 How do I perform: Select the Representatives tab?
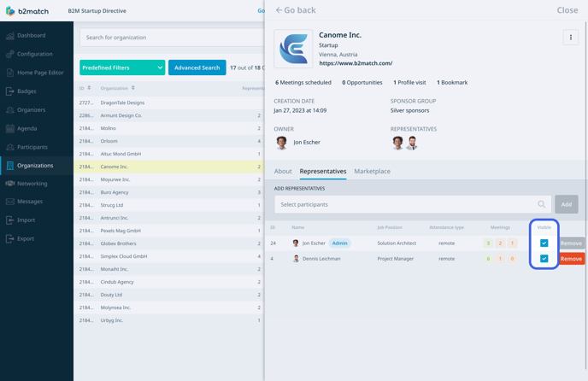pos(323,171)
